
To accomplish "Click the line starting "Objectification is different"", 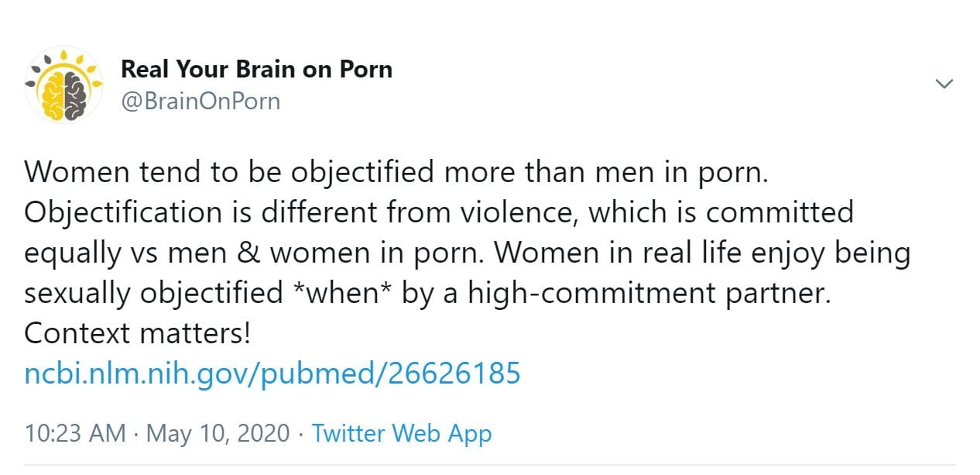I will pos(438,212).
